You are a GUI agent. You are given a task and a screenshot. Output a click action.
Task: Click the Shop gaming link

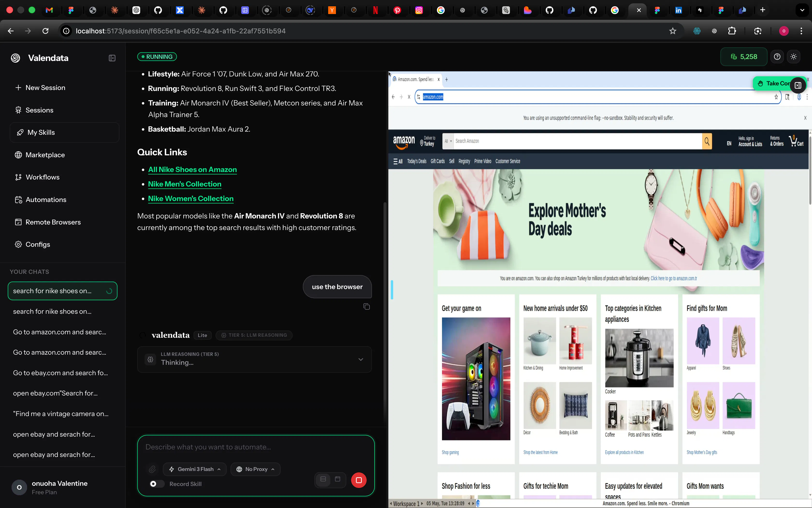[450, 453]
